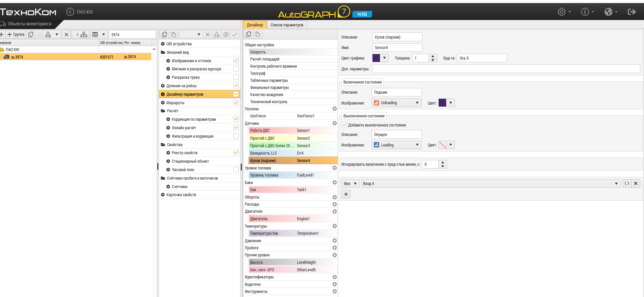Toggle Маршруты checkbox
Screen dimensions: 644x297
click(x=236, y=102)
